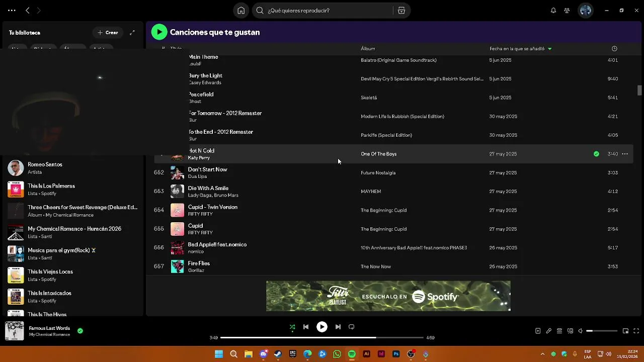Click the Spotify playlist ad banner
Image resolution: width=644 pixels, height=362 pixels.
[388, 296]
